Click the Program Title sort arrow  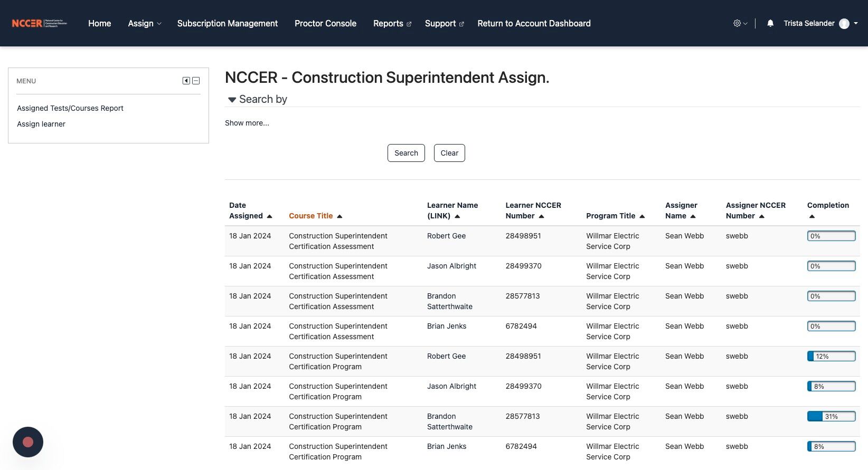642,216
